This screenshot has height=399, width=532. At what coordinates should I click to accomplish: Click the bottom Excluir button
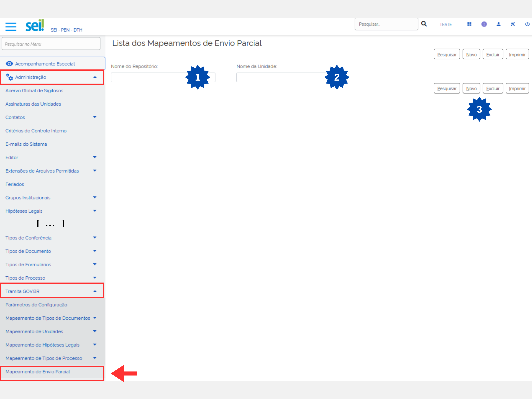(x=493, y=88)
